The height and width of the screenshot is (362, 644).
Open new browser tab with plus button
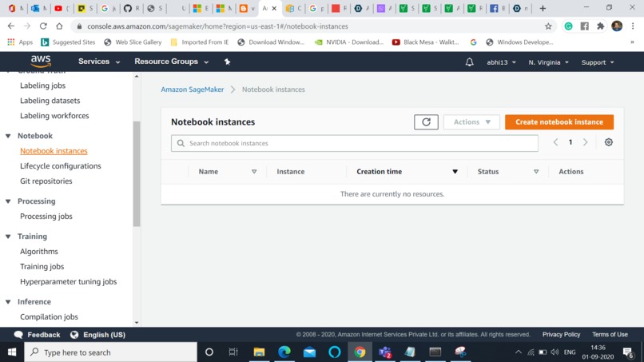coord(543,8)
